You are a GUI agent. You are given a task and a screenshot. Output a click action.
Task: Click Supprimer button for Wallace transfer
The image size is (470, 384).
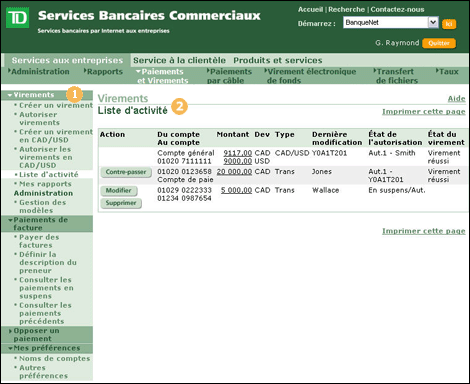click(x=121, y=203)
